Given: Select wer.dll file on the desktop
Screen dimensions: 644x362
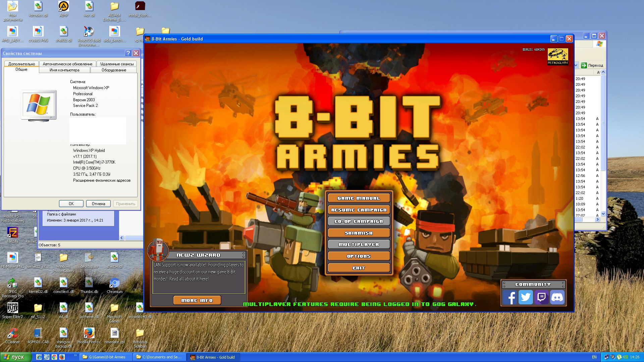Looking at the screenshot, I should click(x=89, y=9).
